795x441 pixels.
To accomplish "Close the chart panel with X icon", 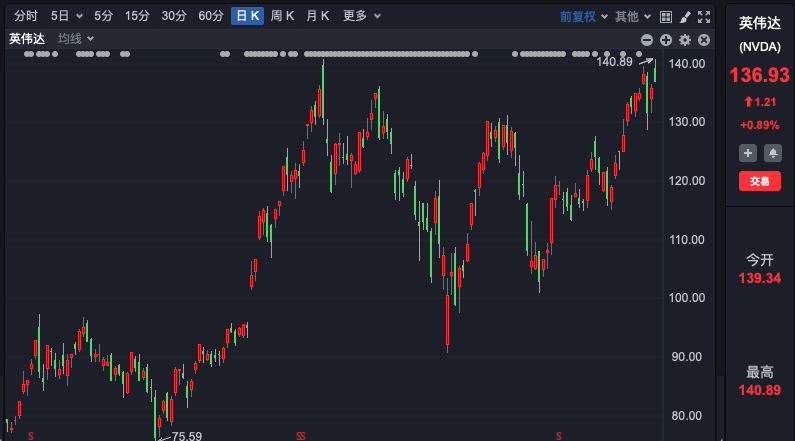I will coord(704,39).
